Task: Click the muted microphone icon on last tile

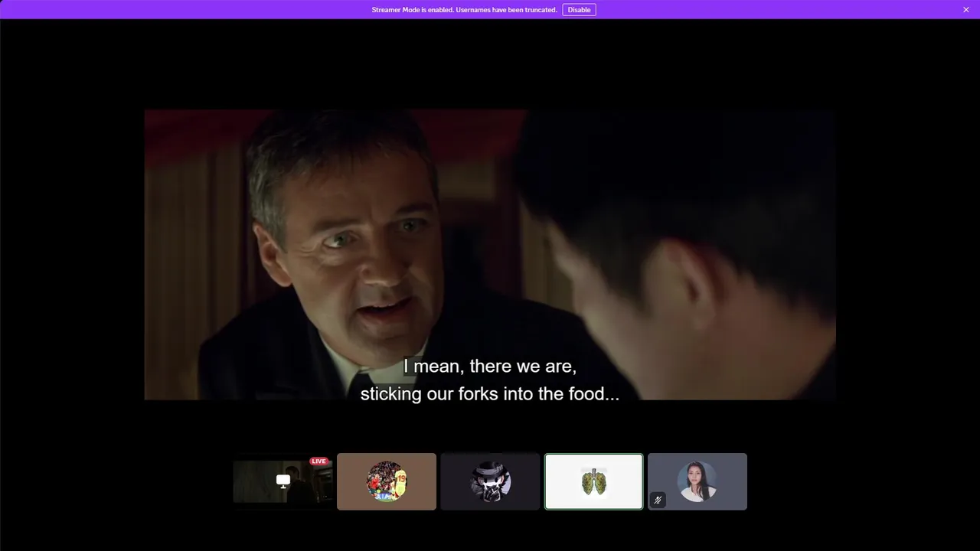Action: (658, 500)
